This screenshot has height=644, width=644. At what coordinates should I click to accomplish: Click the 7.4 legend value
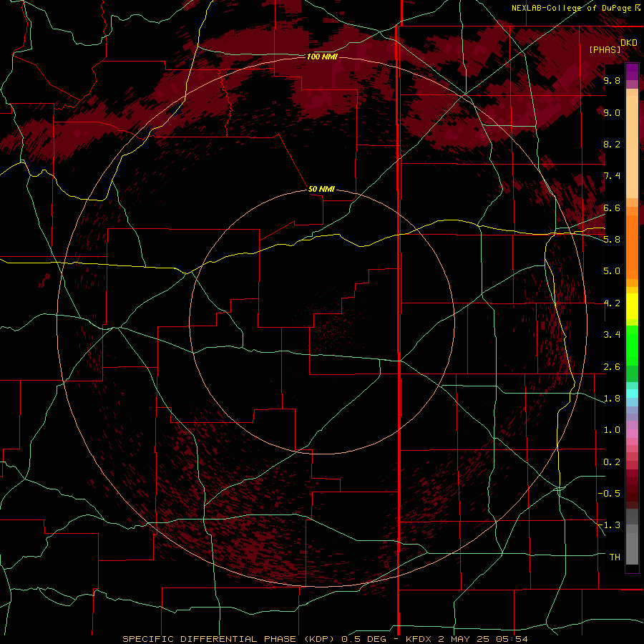pyautogui.click(x=612, y=176)
